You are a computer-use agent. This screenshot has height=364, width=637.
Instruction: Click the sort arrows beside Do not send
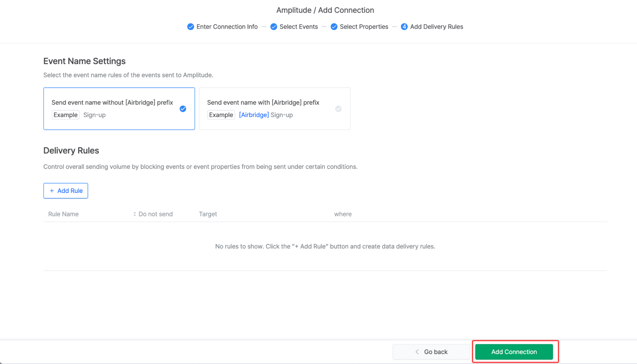tap(135, 214)
